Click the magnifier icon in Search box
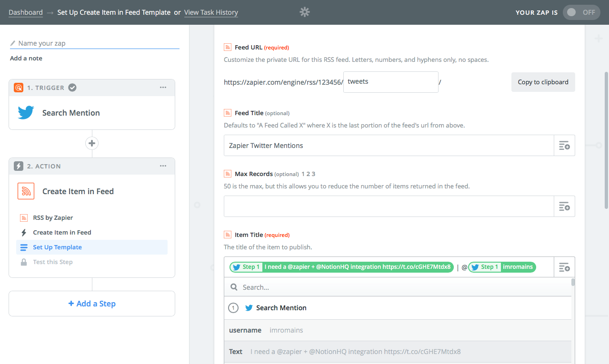The width and height of the screenshot is (609, 364). point(234,287)
